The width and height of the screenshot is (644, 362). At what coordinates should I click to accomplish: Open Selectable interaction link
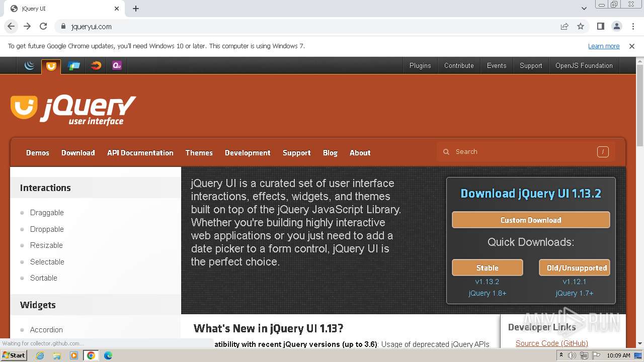pos(47,262)
